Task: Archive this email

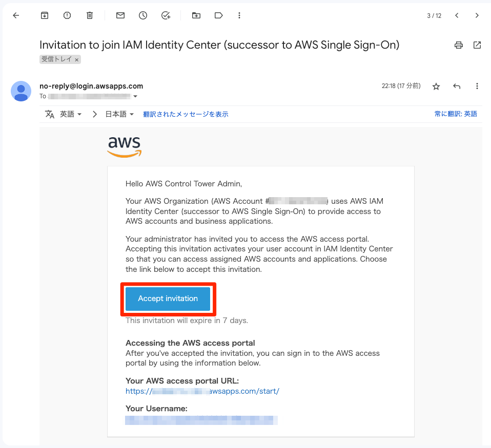Action: coord(45,15)
